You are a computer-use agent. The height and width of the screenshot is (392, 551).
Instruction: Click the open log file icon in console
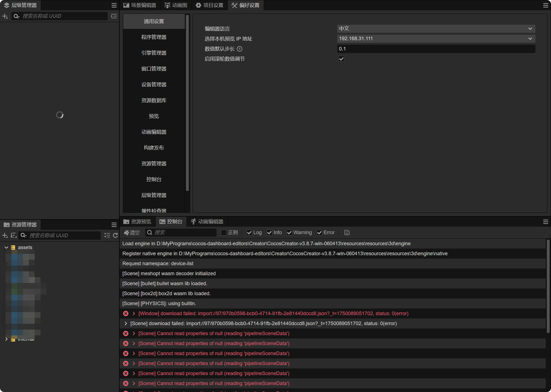coord(347,232)
